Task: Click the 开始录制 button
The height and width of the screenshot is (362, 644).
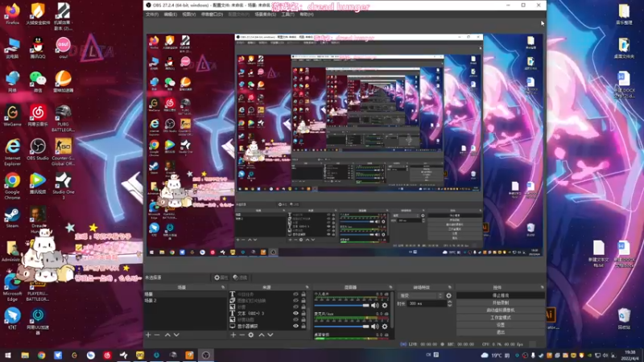Action: coord(500,303)
